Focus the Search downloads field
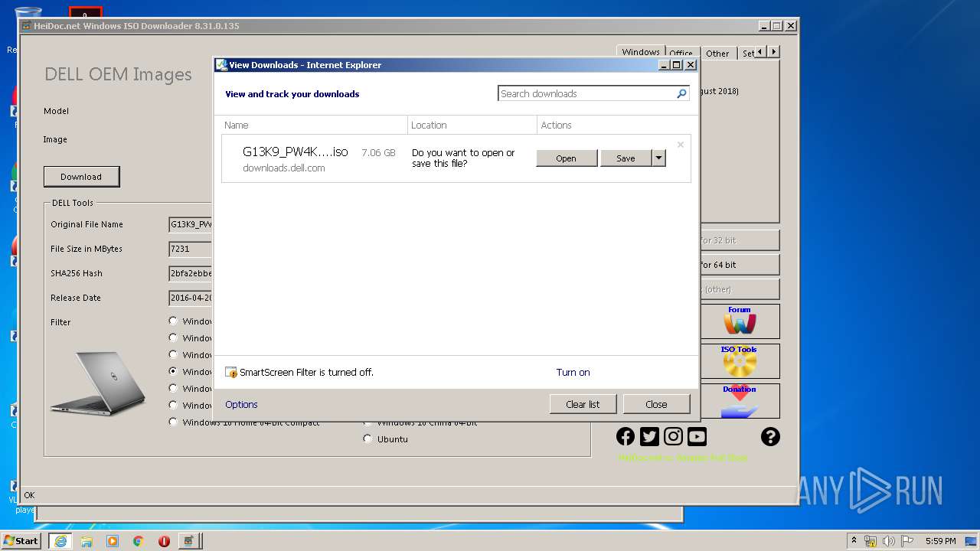Viewport: 980px width, 551px height. pos(587,93)
